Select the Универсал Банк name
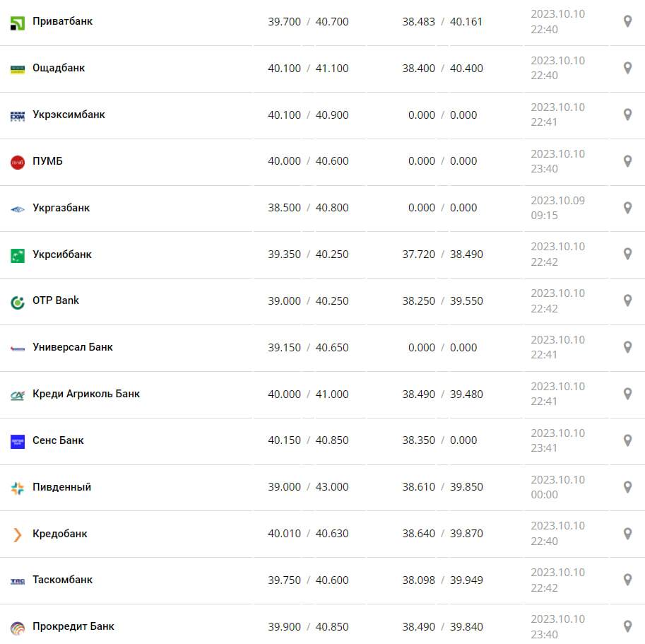The width and height of the screenshot is (645, 644). tap(73, 347)
